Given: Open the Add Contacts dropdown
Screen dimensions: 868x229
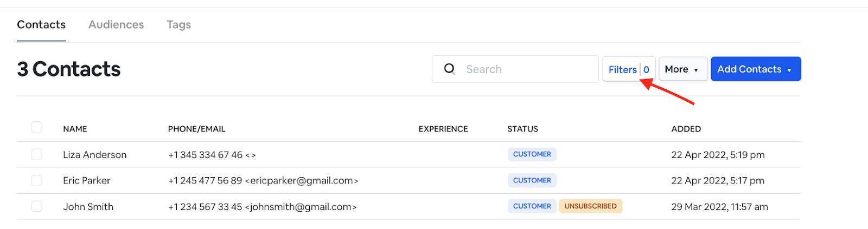Looking at the screenshot, I should point(755,69).
